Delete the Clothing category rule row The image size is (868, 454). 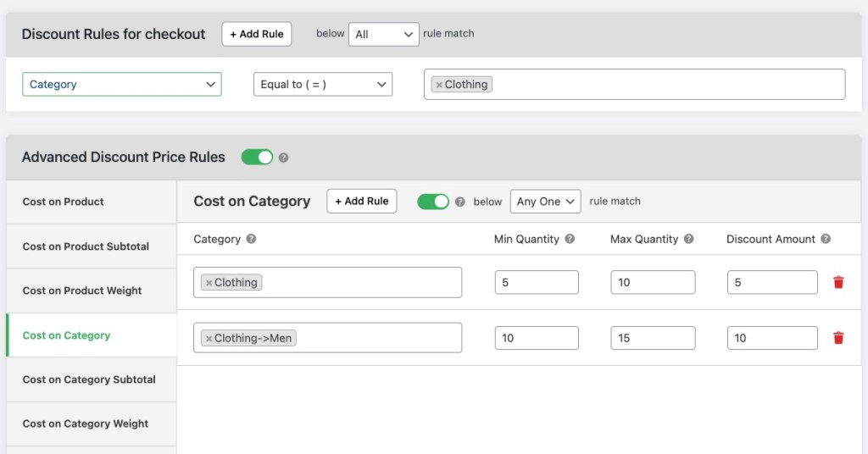coord(838,283)
